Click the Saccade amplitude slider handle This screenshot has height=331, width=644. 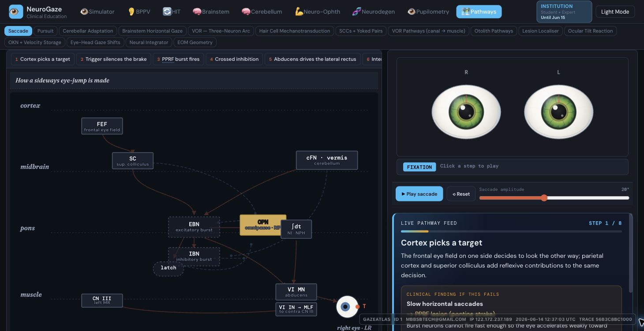[x=544, y=198]
